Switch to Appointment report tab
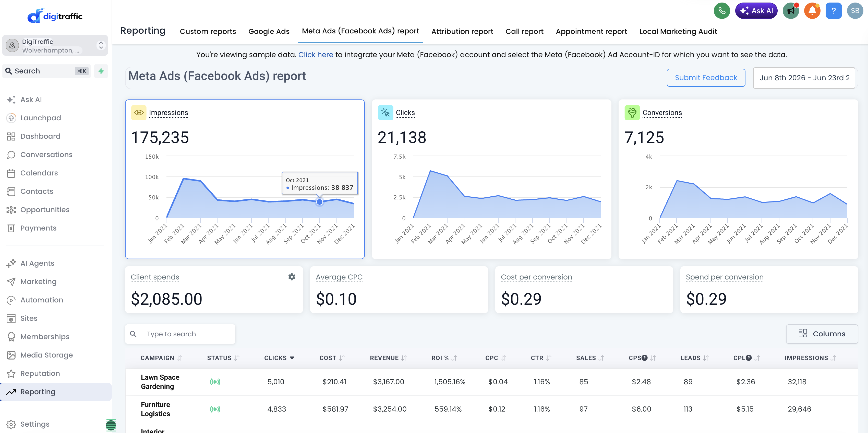This screenshot has height=433, width=868. [591, 31]
